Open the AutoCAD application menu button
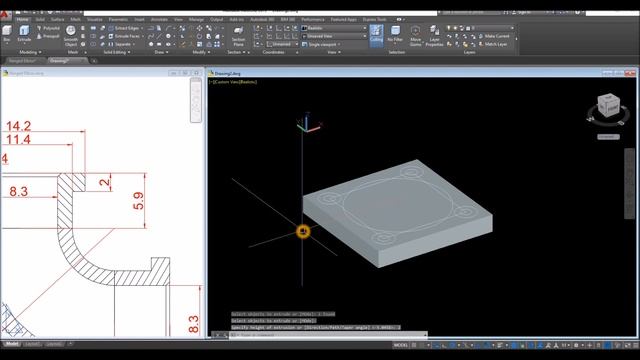The image size is (640, 360). tap(5, 15)
